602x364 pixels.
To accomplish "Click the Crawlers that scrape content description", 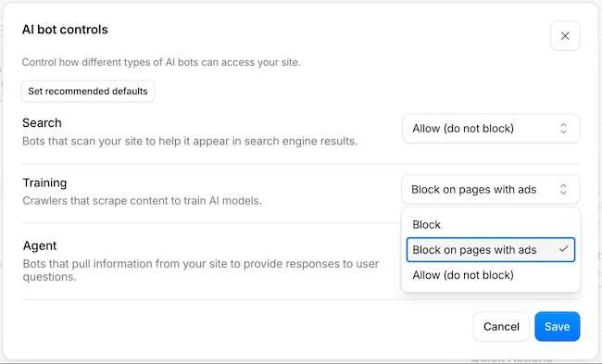I will tap(142, 201).
